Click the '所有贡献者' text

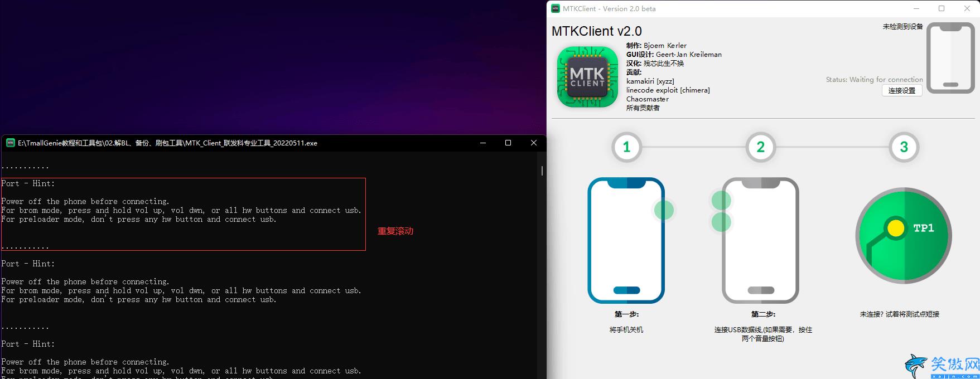tap(643, 108)
